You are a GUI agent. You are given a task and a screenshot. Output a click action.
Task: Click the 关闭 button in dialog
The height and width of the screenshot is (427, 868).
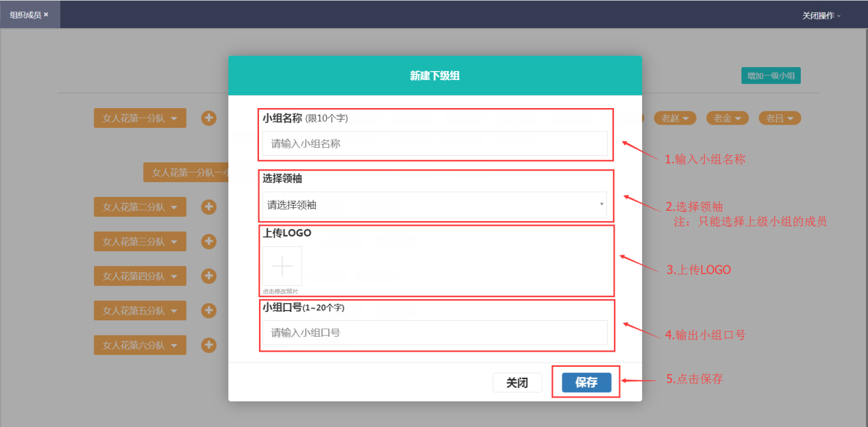[x=517, y=383]
